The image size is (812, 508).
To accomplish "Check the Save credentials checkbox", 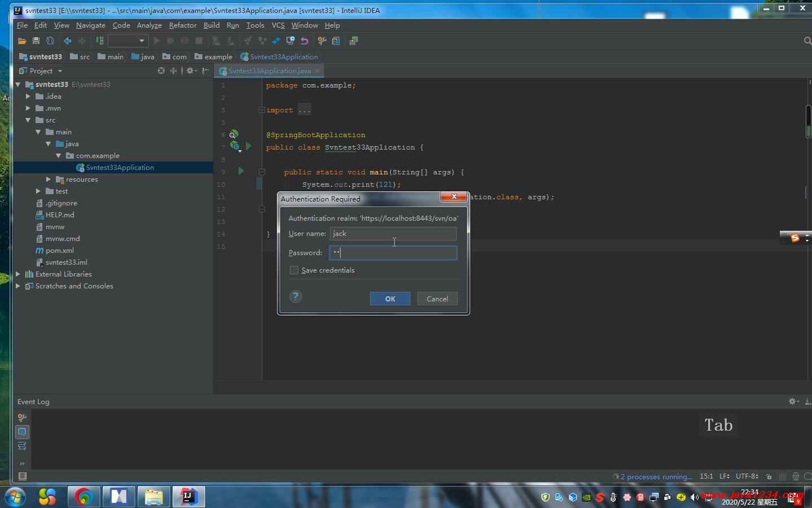I will (x=294, y=270).
